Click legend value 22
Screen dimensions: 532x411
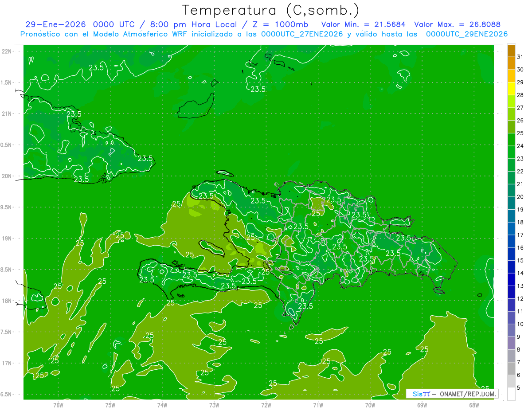[x=520, y=172]
